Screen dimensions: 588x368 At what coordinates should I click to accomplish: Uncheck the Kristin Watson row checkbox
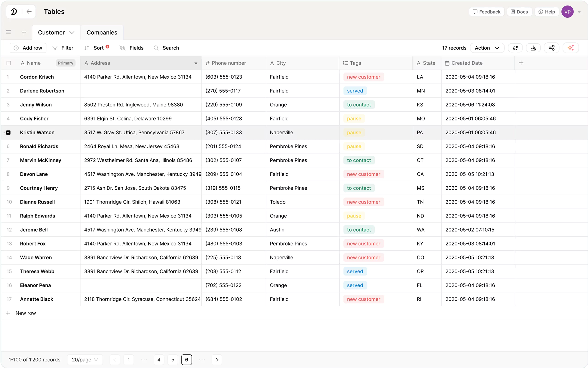(x=8, y=133)
